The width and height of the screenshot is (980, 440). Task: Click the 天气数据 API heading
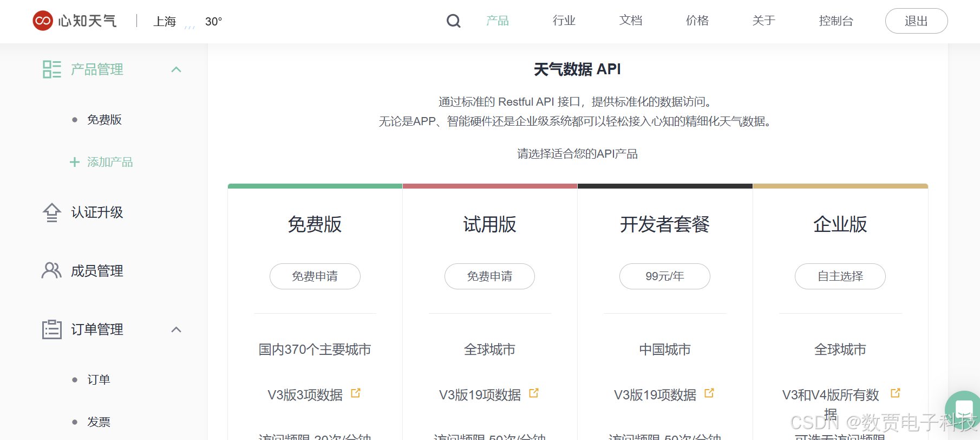click(577, 69)
